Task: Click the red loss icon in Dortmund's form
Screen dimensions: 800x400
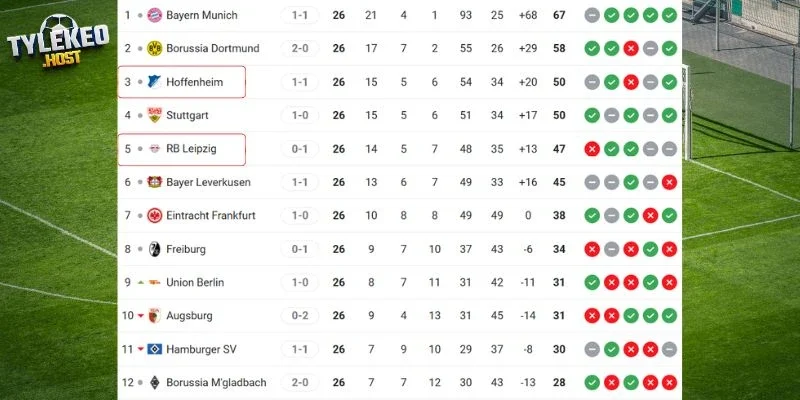Action: pyautogui.click(x=630, y=48)
